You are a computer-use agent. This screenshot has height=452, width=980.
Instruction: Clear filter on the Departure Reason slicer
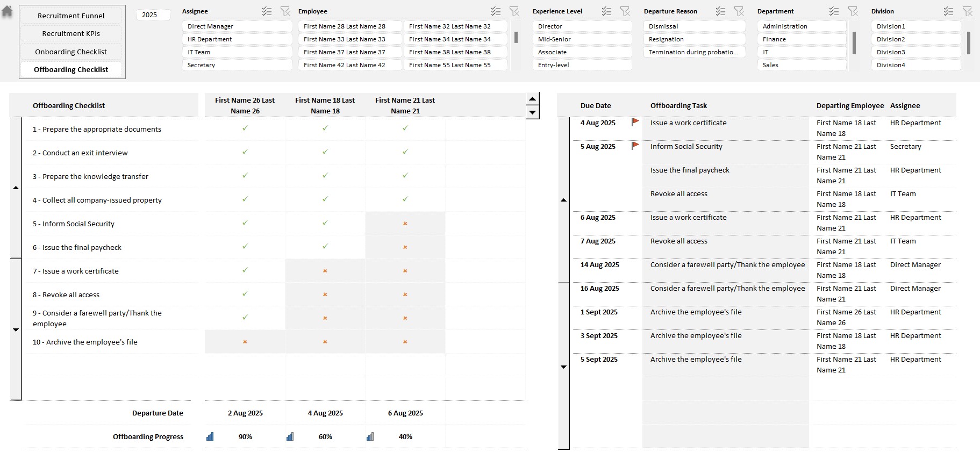(739, 11)
